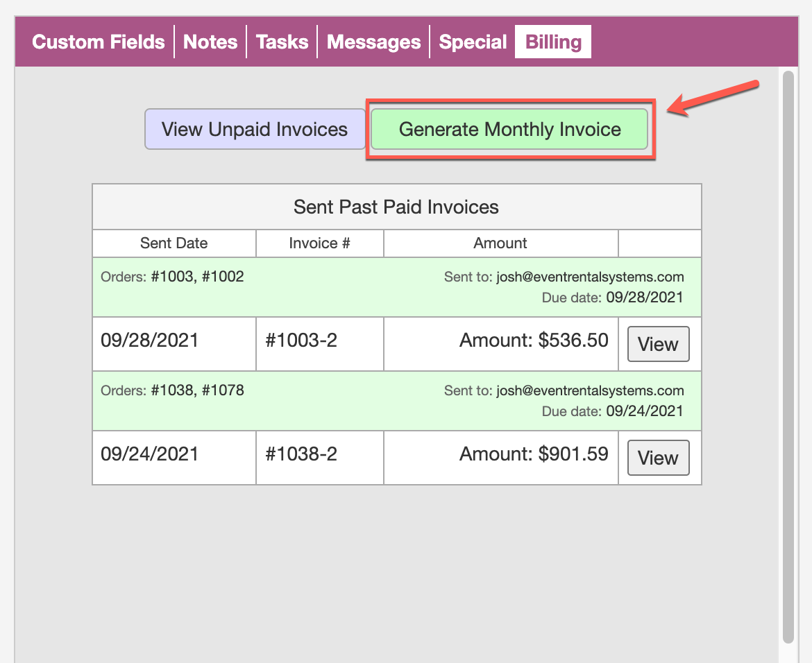Click the 09/28/2021 sent date cell
812x663 pixels.
[x=149, y=341]
